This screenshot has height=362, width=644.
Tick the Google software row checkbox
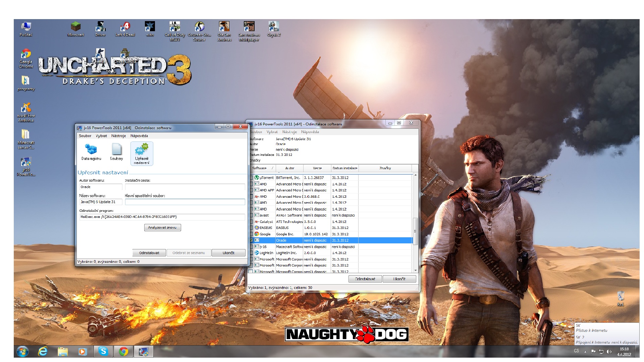pos(251,234)
